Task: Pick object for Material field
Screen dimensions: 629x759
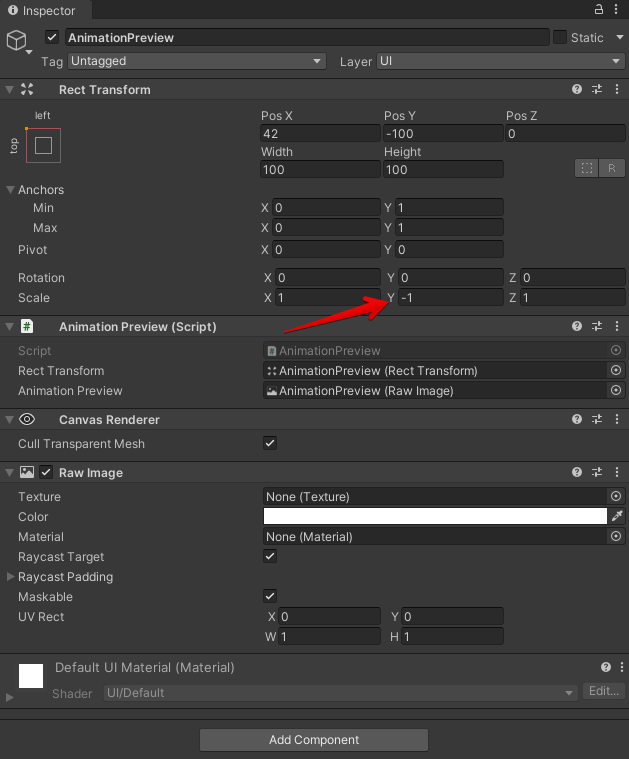Action: click(x=616, y=536)
